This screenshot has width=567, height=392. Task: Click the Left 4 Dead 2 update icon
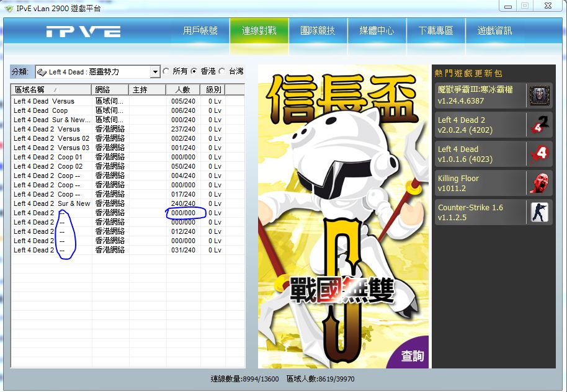(539, 125)
